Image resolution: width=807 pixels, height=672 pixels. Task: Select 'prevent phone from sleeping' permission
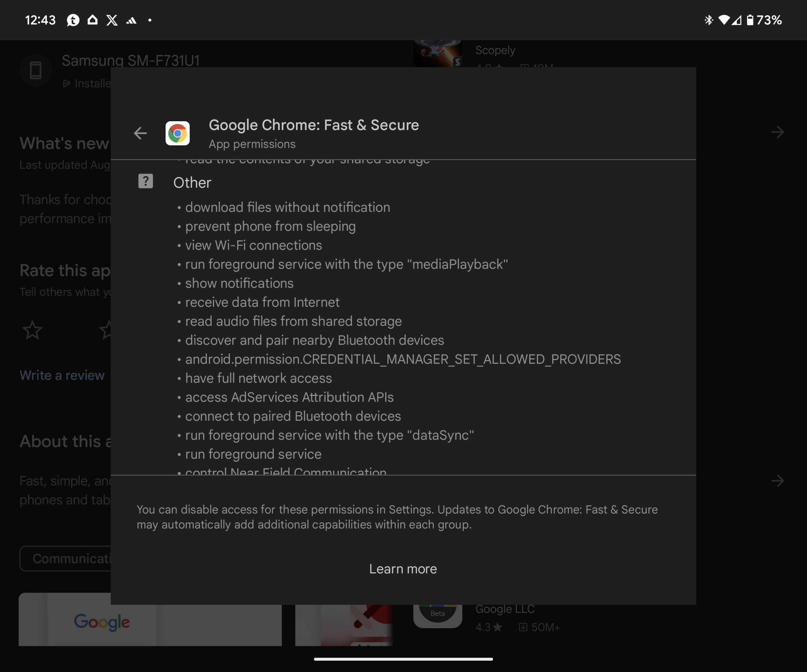coord(270,226)
